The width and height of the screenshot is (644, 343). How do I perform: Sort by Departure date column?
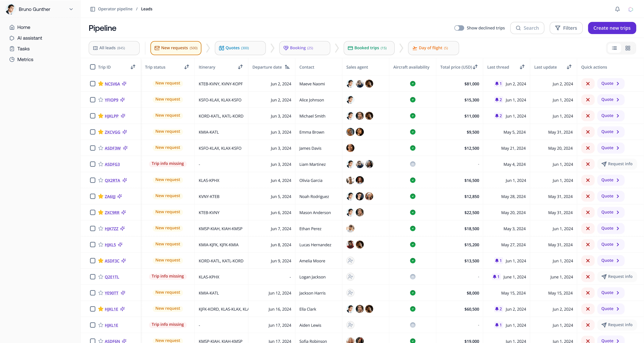(287, 67)
